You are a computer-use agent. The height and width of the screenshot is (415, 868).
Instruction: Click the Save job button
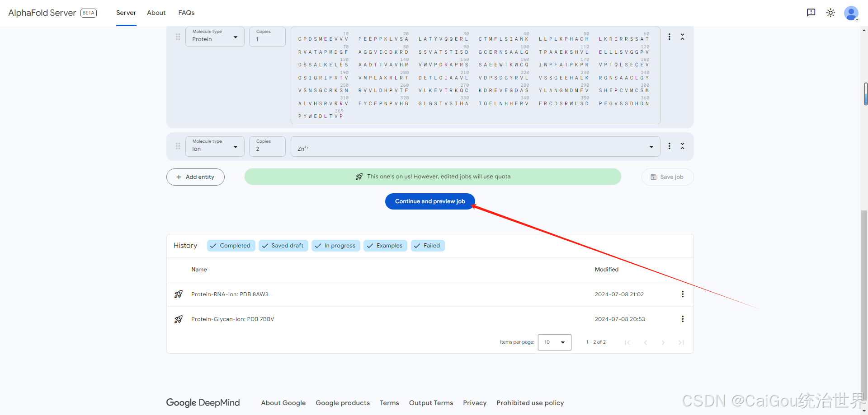point(667,177)
